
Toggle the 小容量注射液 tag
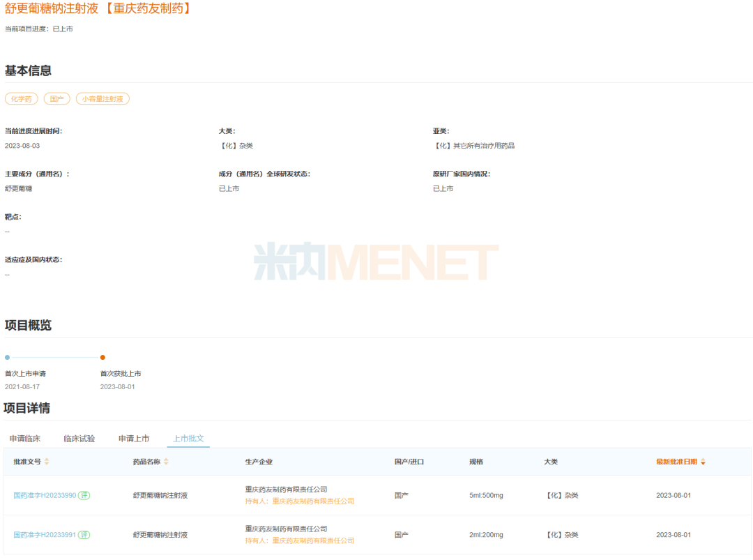point(102,98)
